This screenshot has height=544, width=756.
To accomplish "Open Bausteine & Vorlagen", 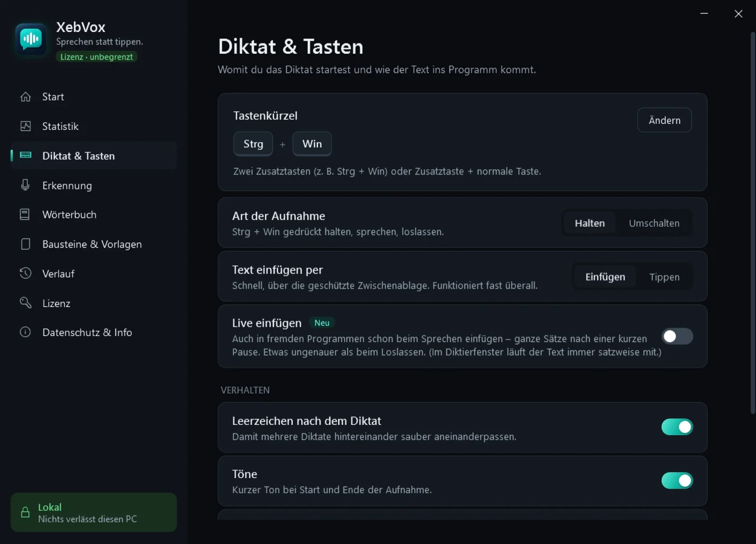I will (94, 244).
